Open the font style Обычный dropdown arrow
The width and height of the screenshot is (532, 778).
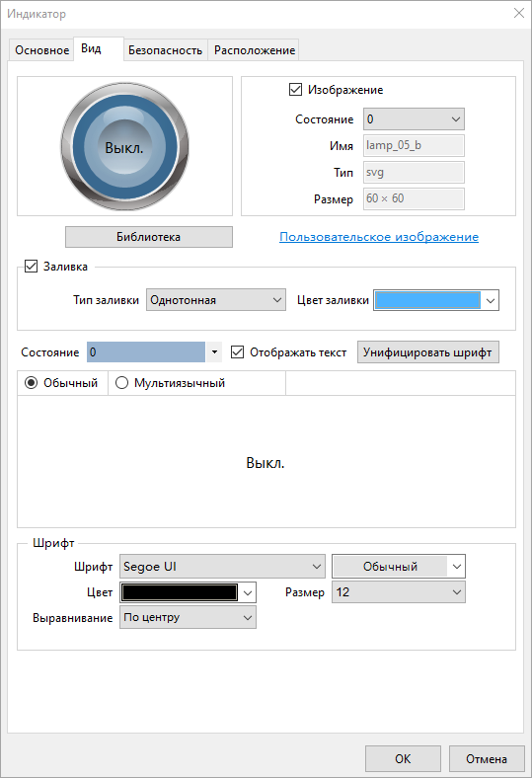point(457,566)
